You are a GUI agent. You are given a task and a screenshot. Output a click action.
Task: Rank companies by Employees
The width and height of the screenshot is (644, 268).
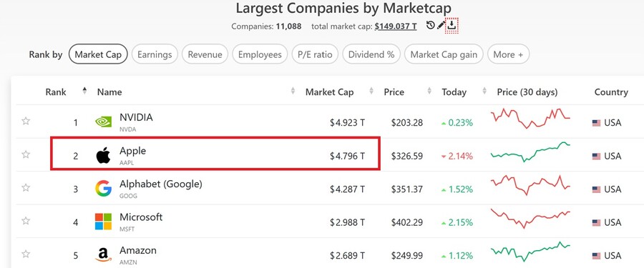(260, 54)
